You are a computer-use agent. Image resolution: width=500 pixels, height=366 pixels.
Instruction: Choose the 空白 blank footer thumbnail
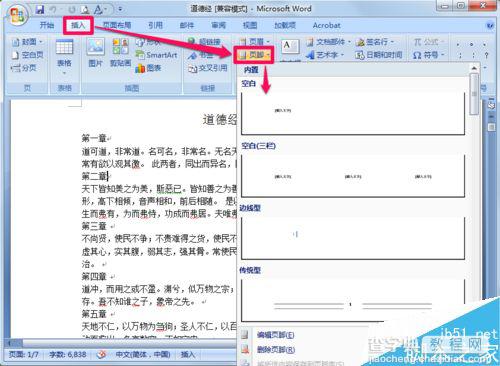coord(353,113)
